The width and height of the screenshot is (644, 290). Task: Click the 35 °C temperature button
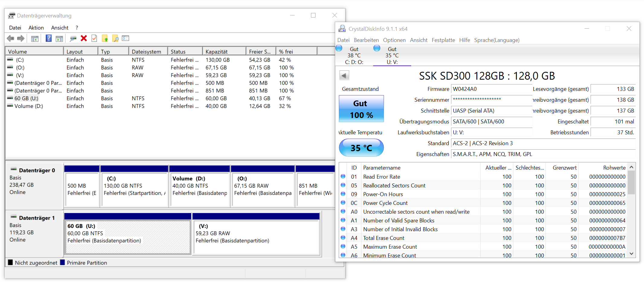click(361, 148)
